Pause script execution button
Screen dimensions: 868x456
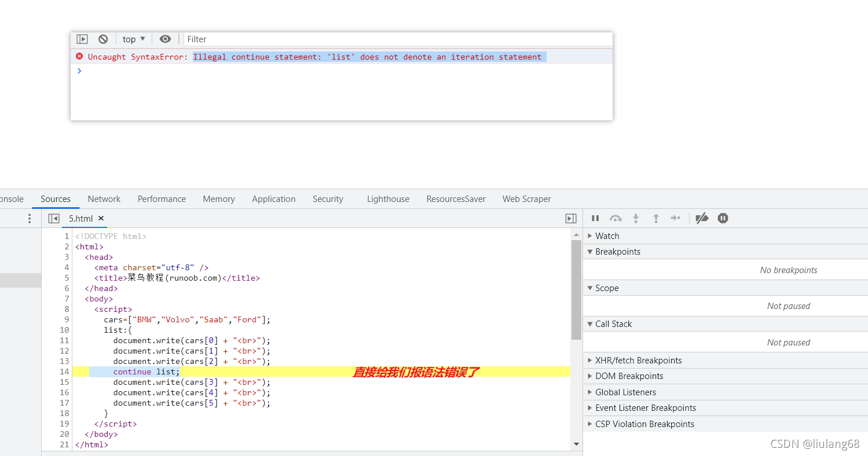595,218
